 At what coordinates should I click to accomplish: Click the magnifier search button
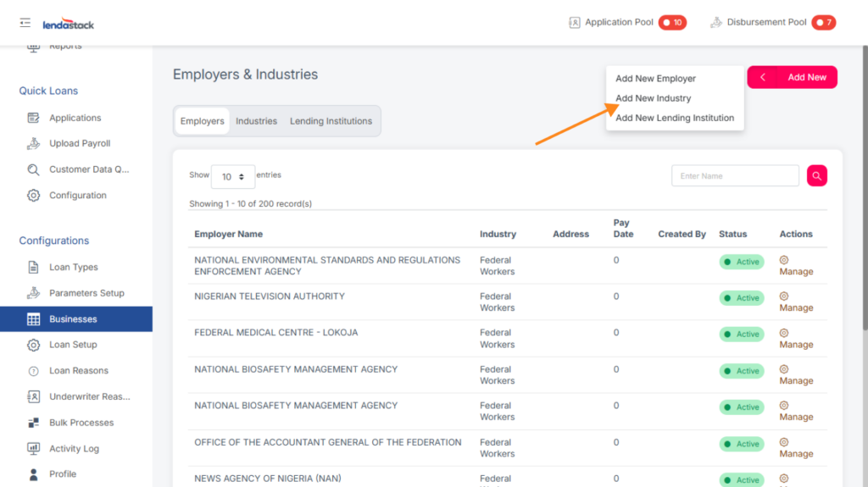[816, 175]
